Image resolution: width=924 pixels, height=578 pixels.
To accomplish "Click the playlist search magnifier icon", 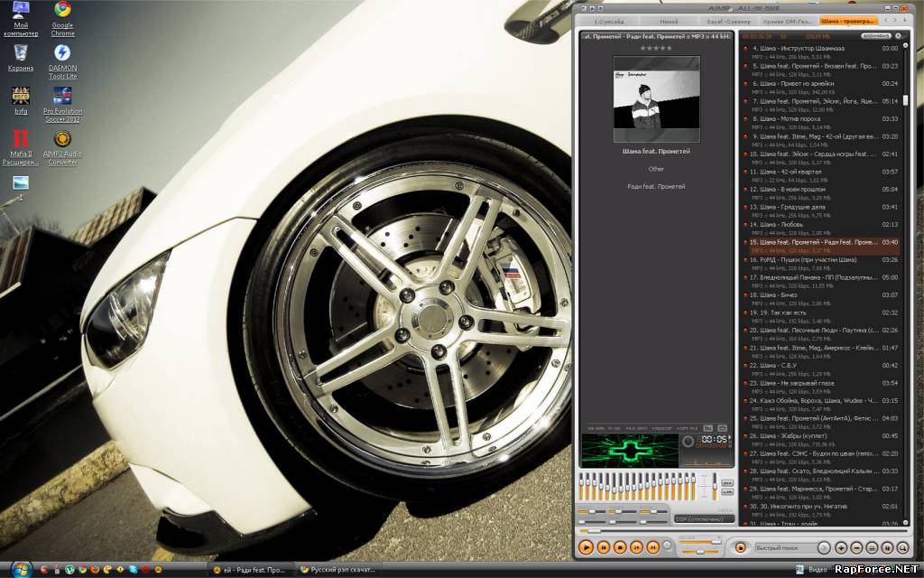I will [x=902, y=548].
